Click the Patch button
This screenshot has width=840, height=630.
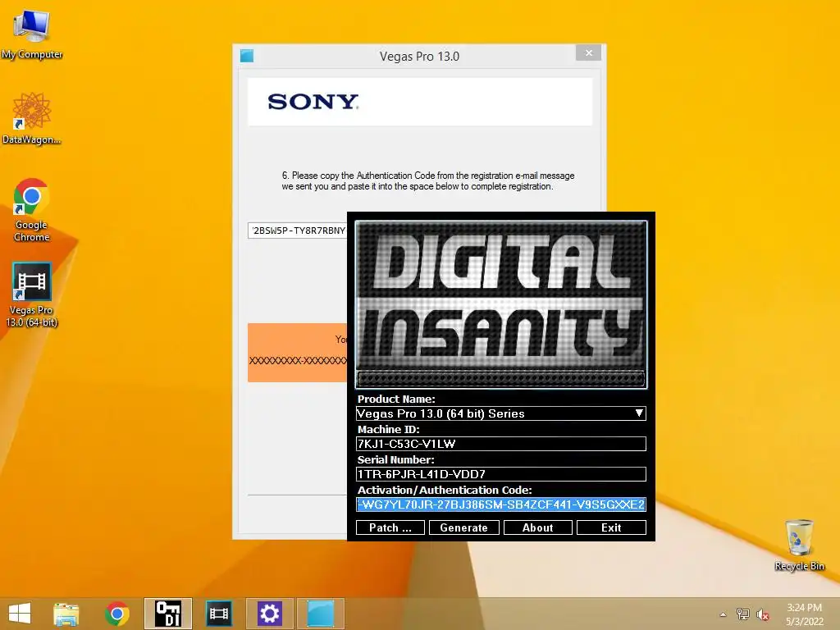[x=390, y=527]
